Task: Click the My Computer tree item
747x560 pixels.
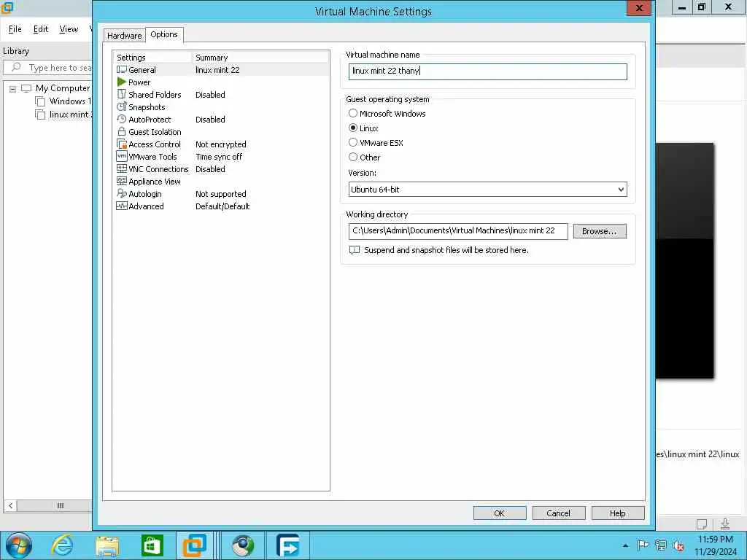Action: pyautogui.click(x=55, y=88)
